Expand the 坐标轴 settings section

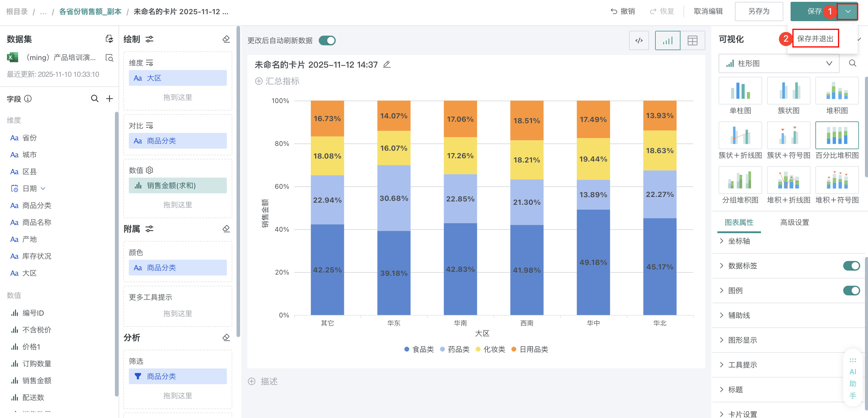(739, 241)
